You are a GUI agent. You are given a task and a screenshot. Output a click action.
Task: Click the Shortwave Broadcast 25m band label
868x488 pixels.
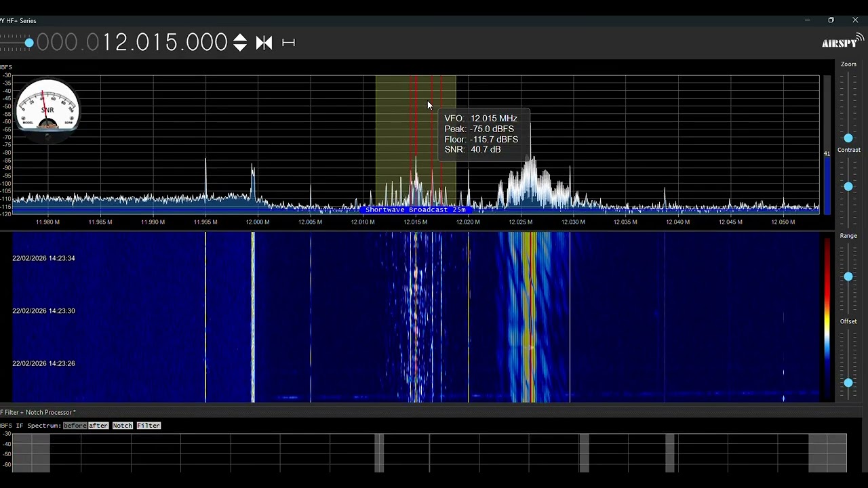(416, 210)
